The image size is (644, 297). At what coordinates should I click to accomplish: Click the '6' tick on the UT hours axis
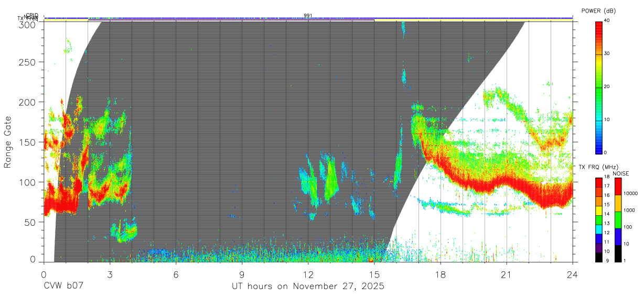[176, 274]
